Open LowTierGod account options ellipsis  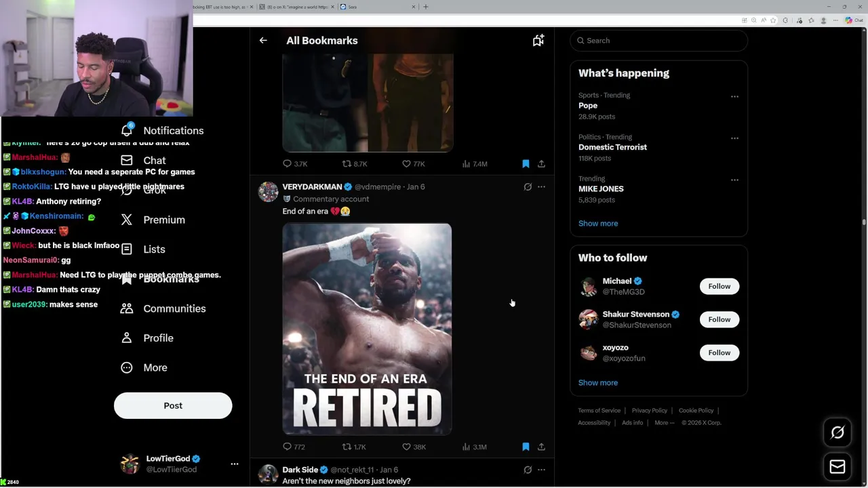(x=235, y=464)
